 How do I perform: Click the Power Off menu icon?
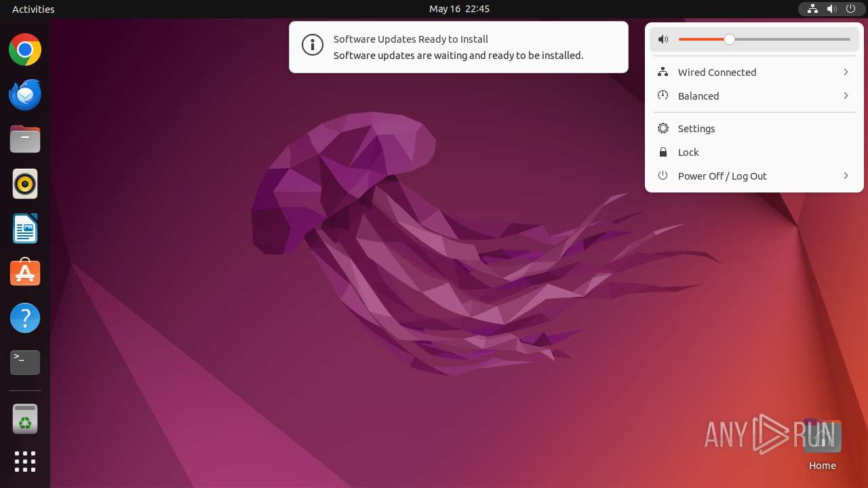[663, 176]
